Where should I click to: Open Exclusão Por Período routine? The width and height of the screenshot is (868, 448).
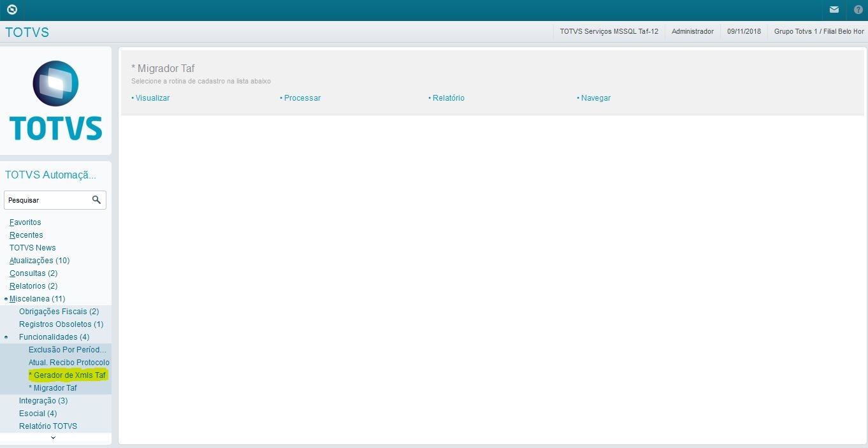(68, 350)
